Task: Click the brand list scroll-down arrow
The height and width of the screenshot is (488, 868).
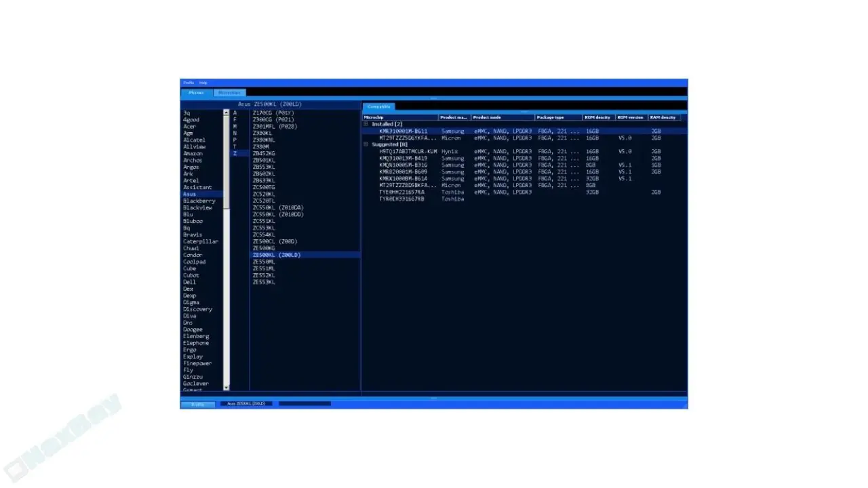Action: 226,388
